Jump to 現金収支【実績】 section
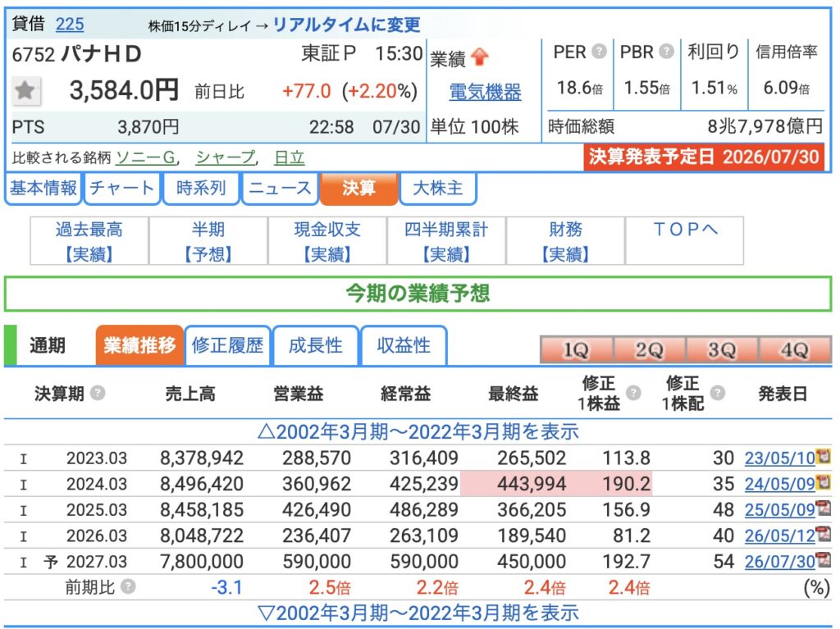 pos(327,241)
